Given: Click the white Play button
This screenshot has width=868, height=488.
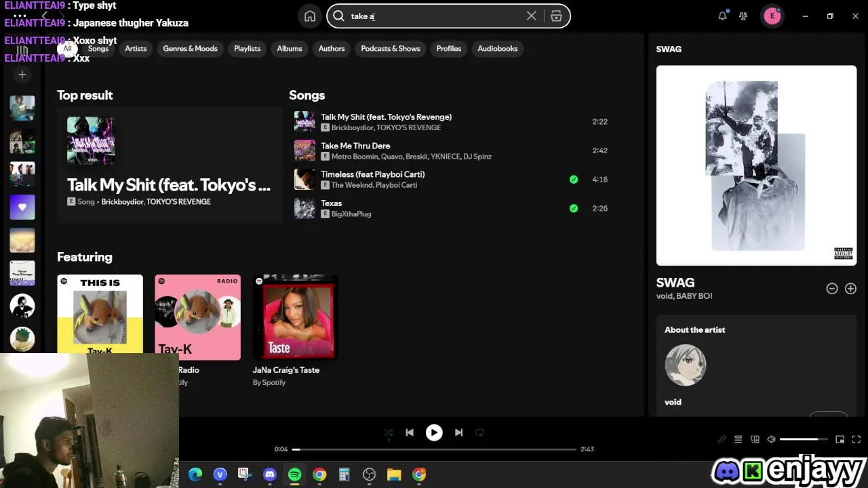Looking at the screenshot, I should pos(434,432).
